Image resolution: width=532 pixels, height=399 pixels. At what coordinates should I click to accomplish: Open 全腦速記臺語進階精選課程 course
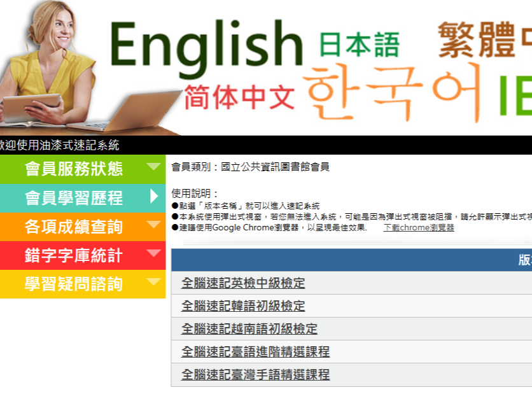pos(255,351)
